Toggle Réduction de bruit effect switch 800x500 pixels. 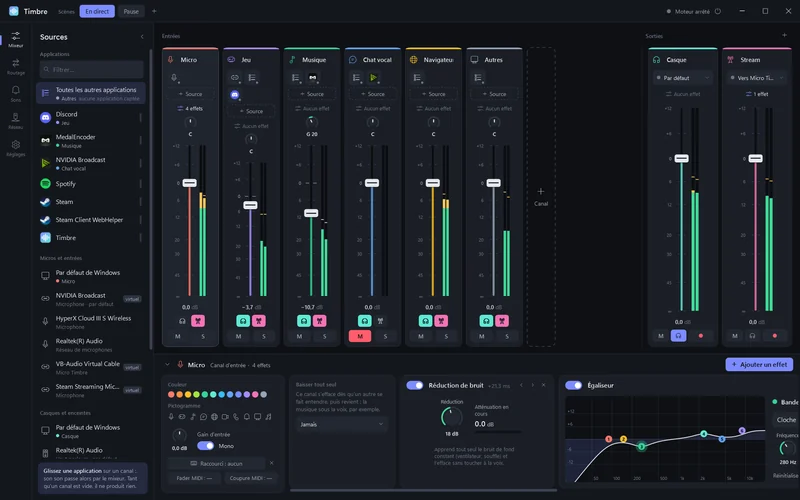click(415, 385)
